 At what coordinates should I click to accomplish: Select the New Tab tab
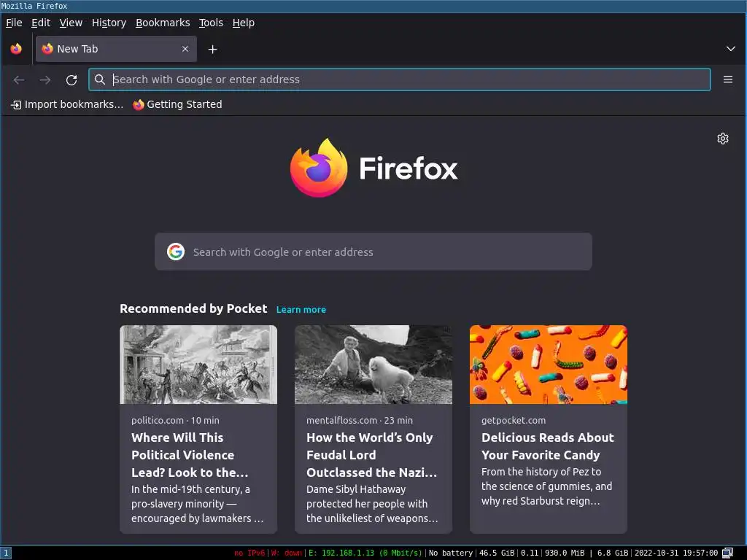(116, 49)
